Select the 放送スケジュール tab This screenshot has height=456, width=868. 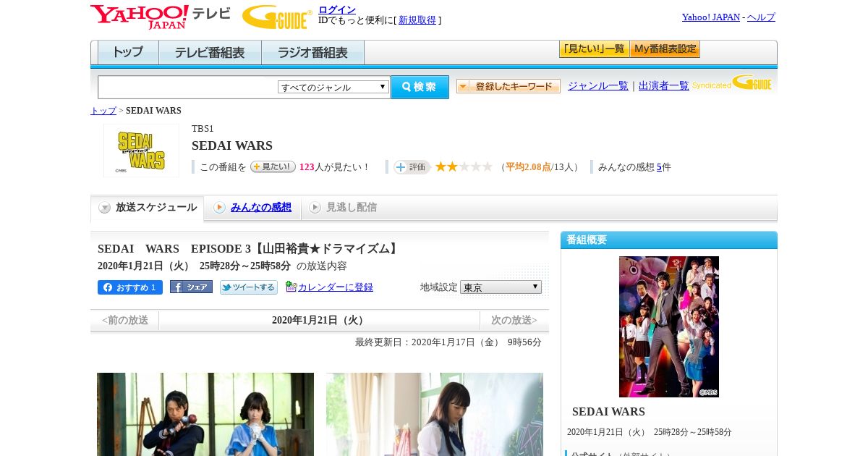point(148,208)
